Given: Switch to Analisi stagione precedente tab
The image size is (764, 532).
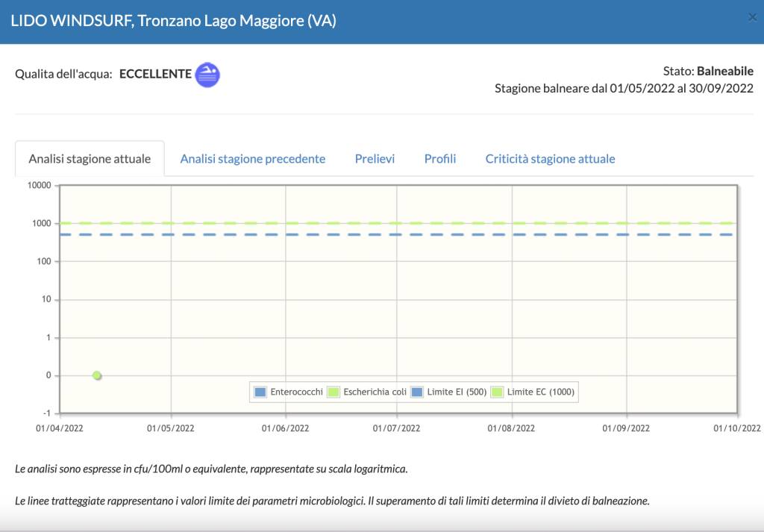Looking at the screenshot, I should [253, 159].
